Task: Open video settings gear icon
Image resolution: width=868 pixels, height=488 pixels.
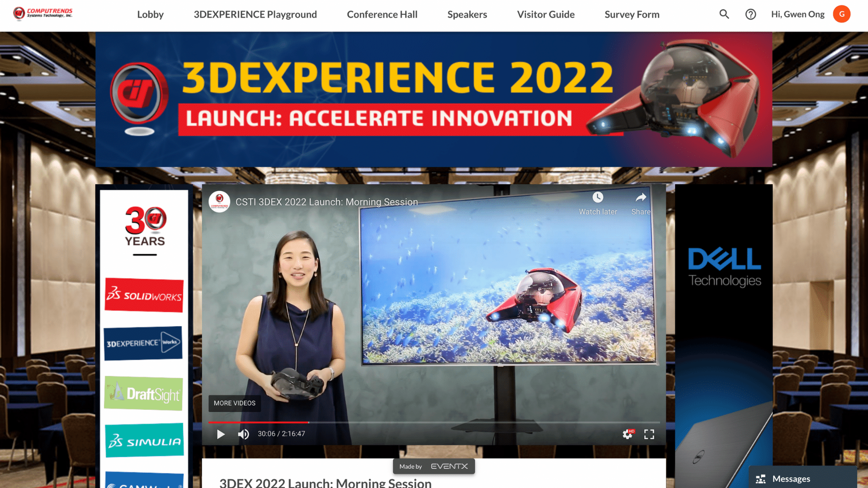Action: pos(627,434)
